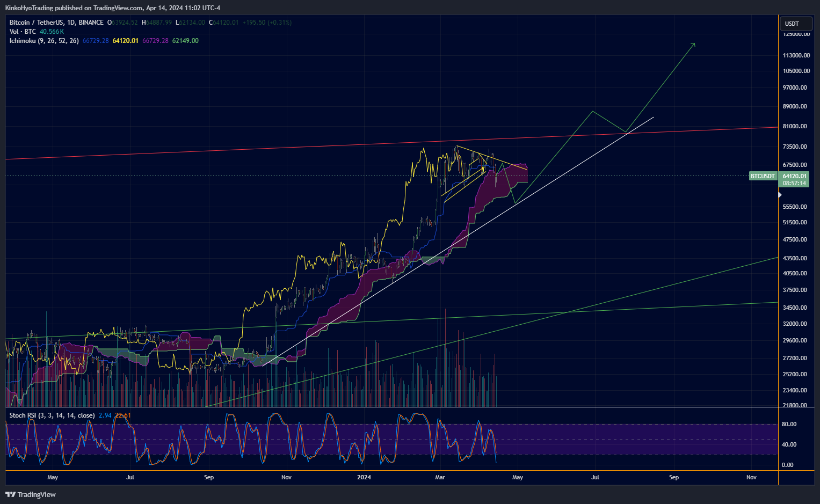
Task: Click the 55500.00 price axis label
Action: point(795,207)
